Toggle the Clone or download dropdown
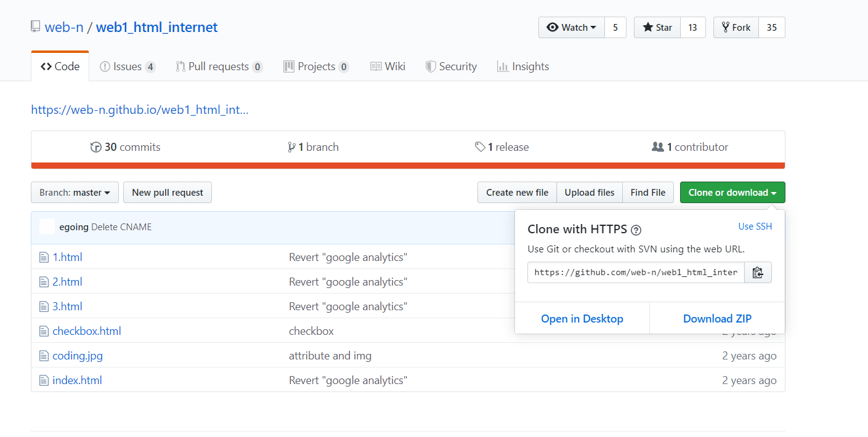Image resolution: width=868 pixels, height=437 pixels. tap(732, 193)
